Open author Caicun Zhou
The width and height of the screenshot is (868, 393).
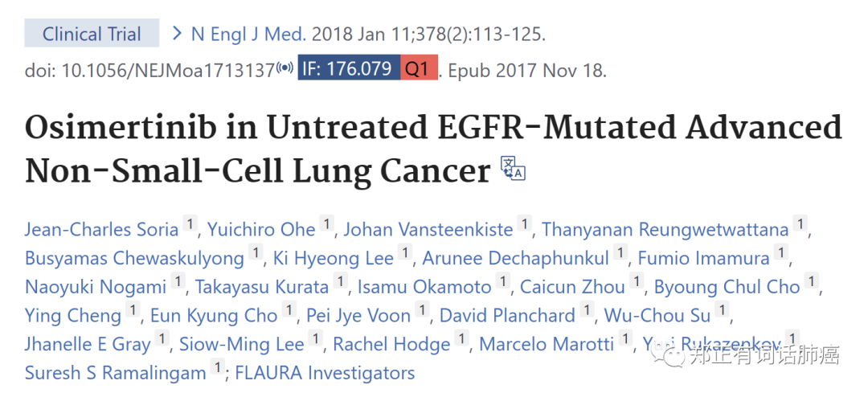[x=573, y=287]
